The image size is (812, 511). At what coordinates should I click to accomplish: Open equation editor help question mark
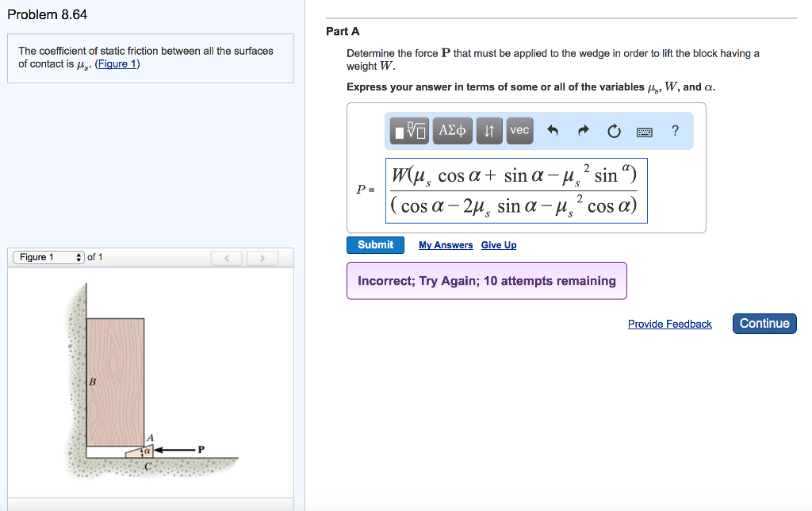coord(675,131)
